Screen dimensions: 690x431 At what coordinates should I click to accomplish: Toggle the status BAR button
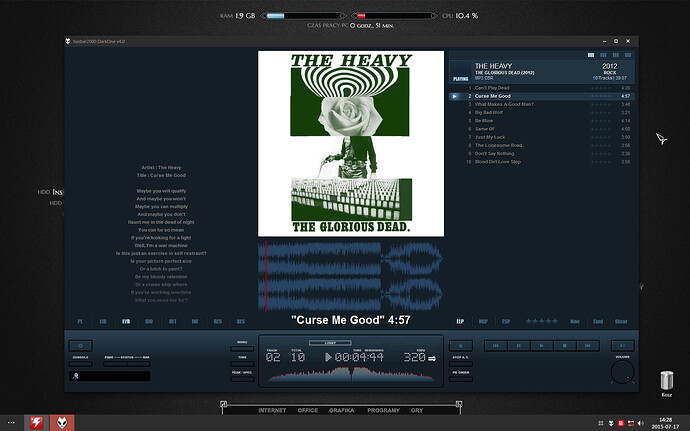point(139,364)
